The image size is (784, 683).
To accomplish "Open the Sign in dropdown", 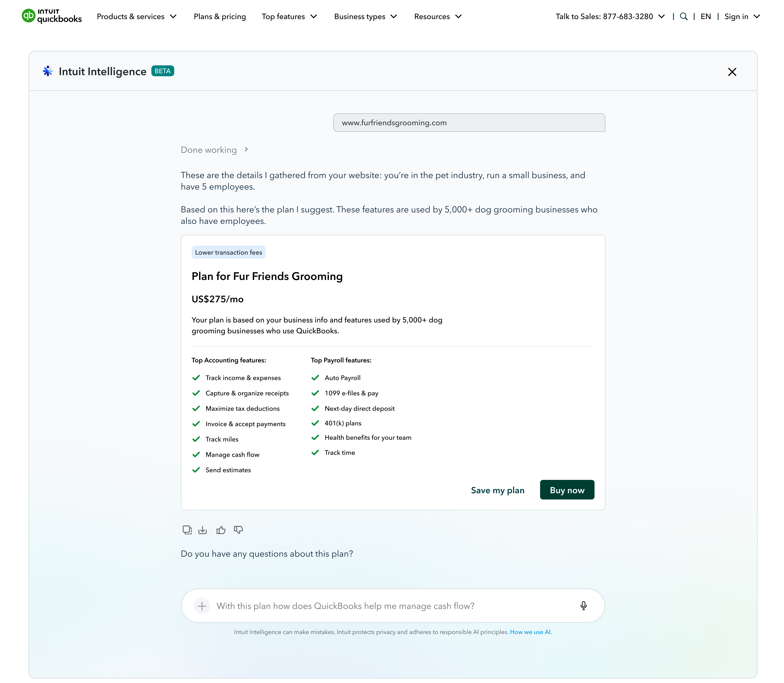I will [742, 16].
